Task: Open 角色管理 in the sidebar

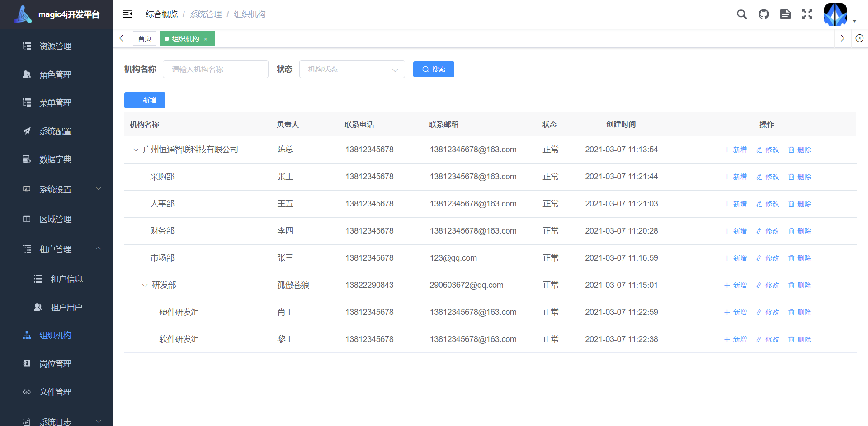Action: point(57,75)
